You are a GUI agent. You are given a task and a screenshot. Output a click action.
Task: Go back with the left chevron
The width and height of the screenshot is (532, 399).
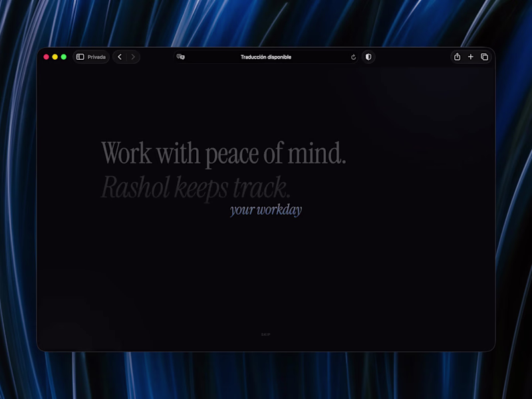click(x=120, y=57)
